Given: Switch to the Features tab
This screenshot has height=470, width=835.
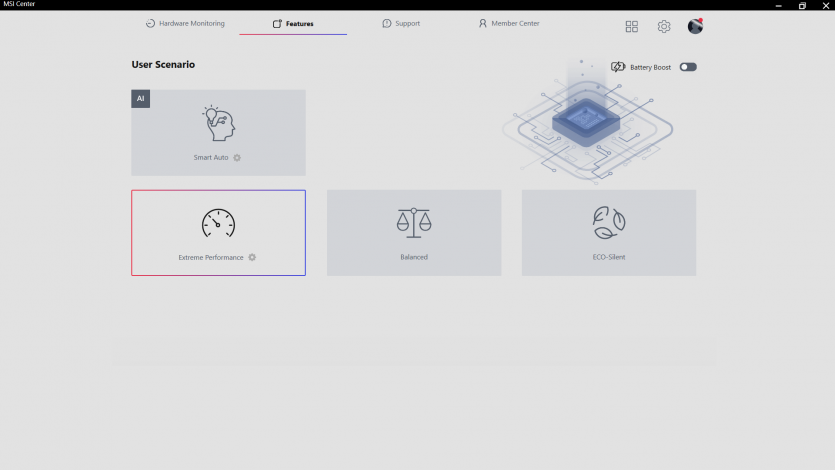Looking at the screenshot, I should tap(293, 23).
